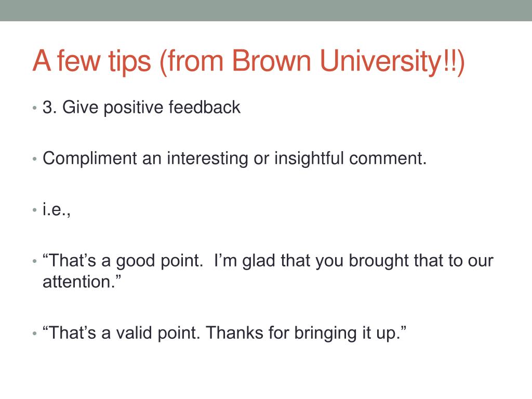
Task: Click the gray-green header bar at top
Action: coord(266,10)
